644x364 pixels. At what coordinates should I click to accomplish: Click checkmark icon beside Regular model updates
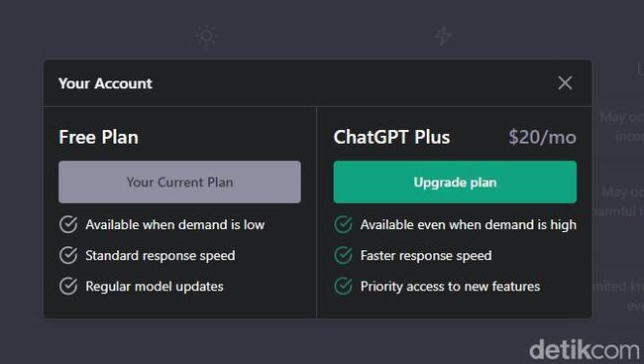click(68, 287)
